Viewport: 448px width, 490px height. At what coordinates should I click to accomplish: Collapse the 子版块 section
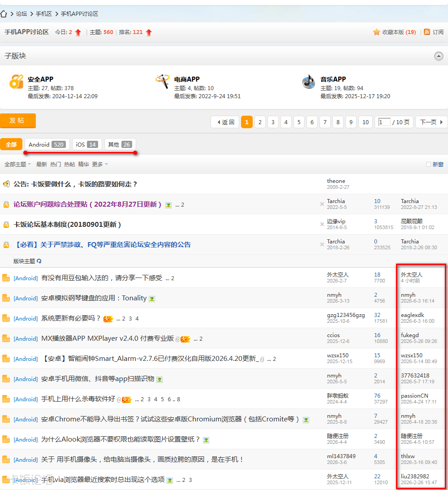[439, 56]
